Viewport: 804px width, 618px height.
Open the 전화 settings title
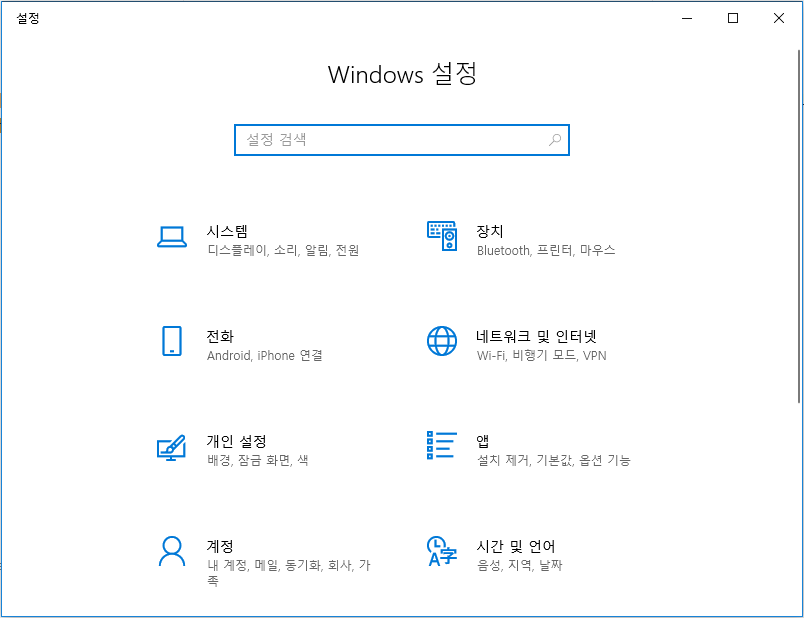(220, 336)
